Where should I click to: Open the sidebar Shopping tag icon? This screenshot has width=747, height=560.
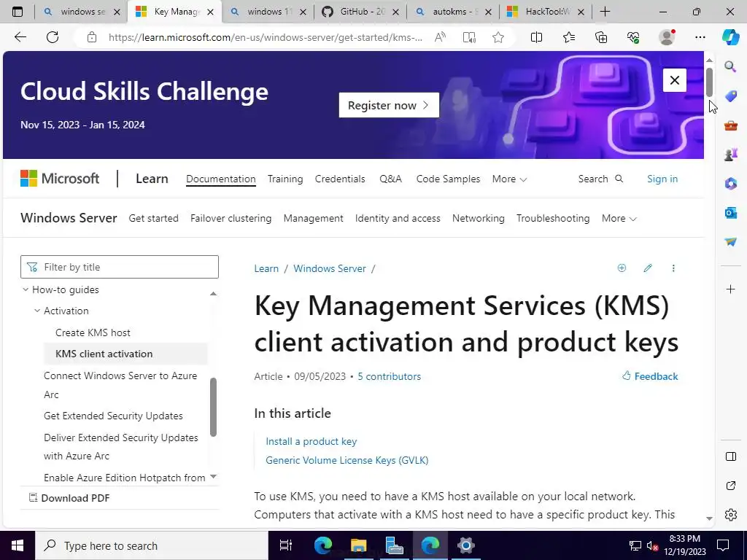point(730,96)
